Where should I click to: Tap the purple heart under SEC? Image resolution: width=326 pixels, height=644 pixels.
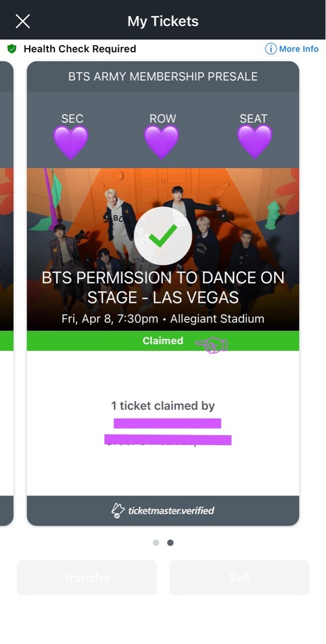tap(71, 142)
